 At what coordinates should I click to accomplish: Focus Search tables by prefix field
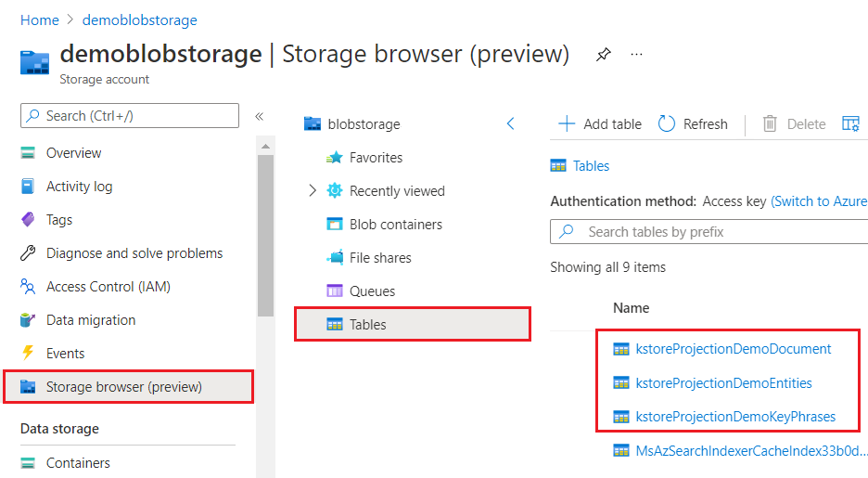pyautogui.click(x=709, y=231)
